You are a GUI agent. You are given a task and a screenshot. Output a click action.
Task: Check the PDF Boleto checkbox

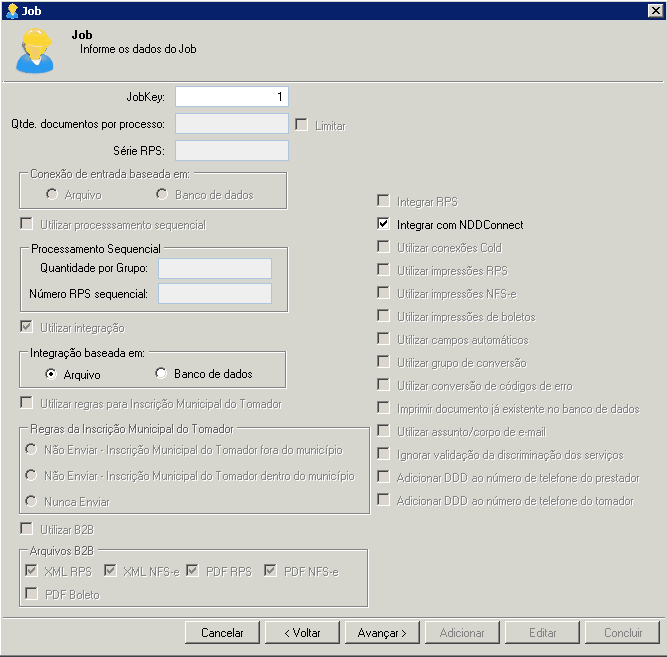click(x=31, y=593)
